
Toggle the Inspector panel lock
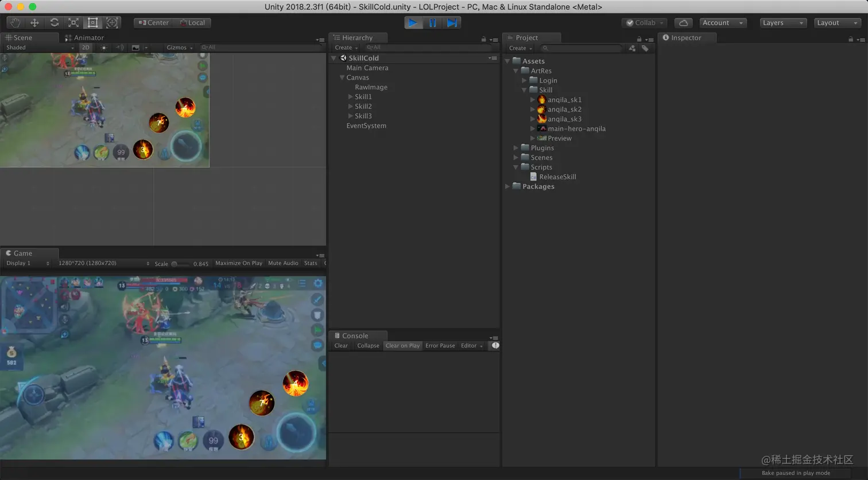(851, 40)
